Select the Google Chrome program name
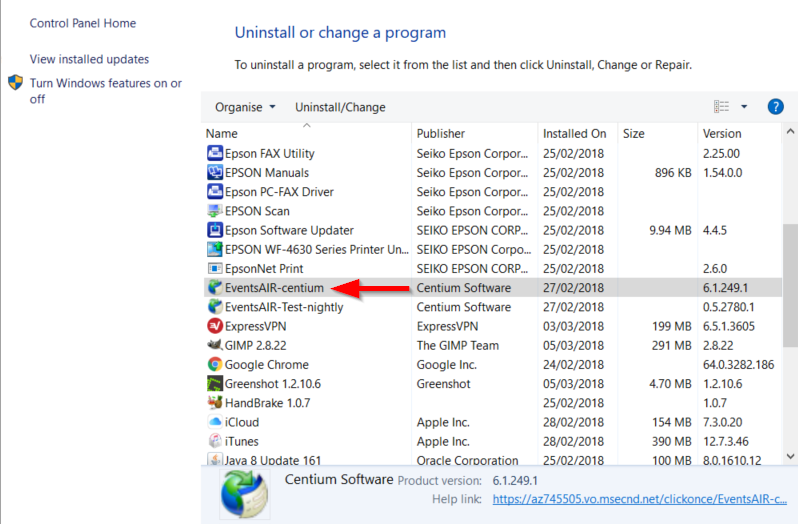The width and height of the screenshot is (798, 524). (x=267, y=365)
